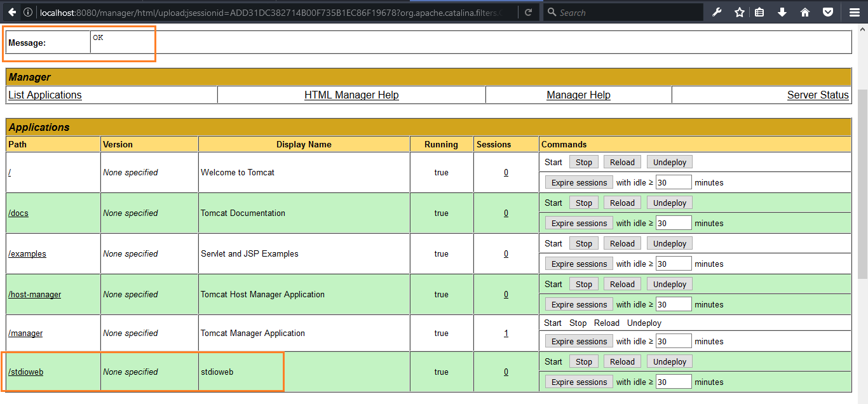Click sessions count 0 for /host-manager
Viewport: 868px width, 404px height.
506,294
